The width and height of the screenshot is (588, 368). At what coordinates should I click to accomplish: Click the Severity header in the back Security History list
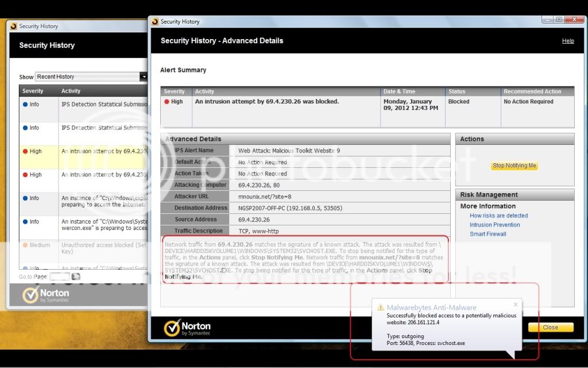pos(38,91)
